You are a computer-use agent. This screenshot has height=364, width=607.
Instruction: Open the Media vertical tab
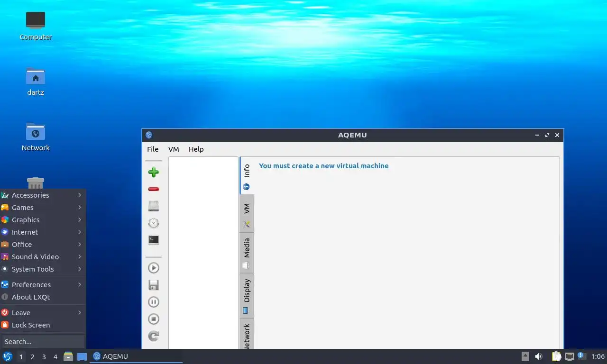pyautogui.click(x=247, y=253)
